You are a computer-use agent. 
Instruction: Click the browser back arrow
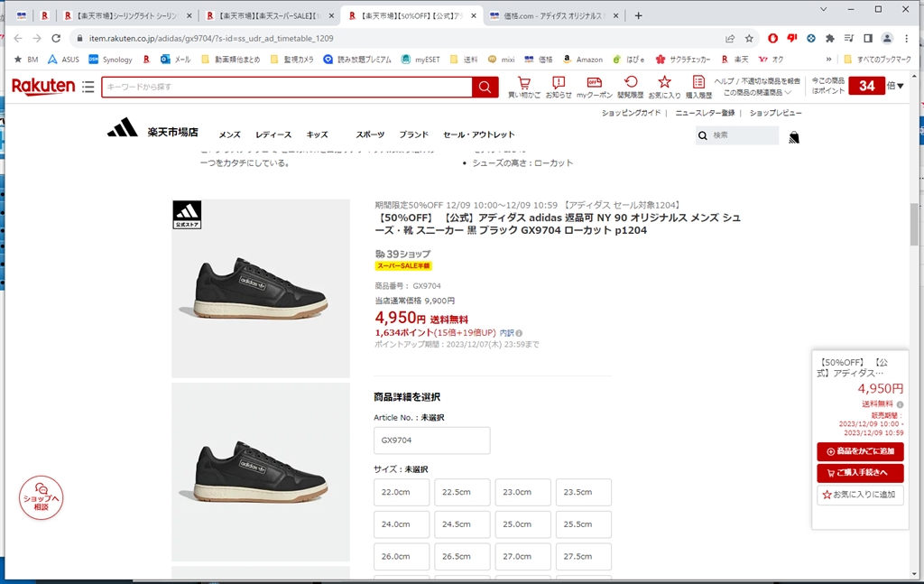click(x=18, y=38)
